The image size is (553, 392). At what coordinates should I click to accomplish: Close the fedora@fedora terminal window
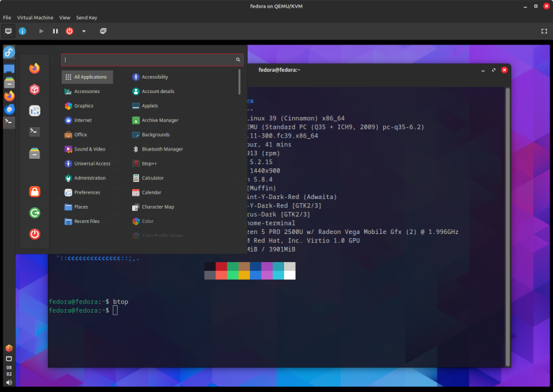point(504,70)
